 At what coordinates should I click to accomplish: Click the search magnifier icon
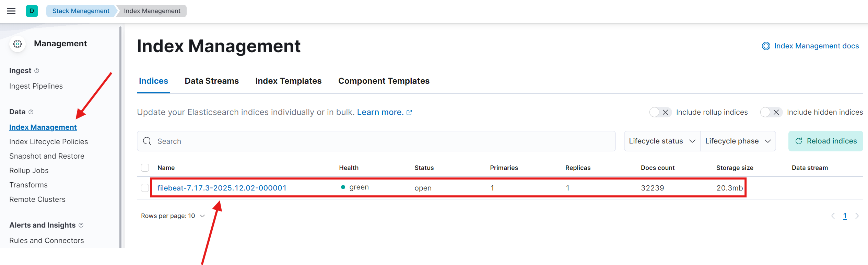coord(147,141)
